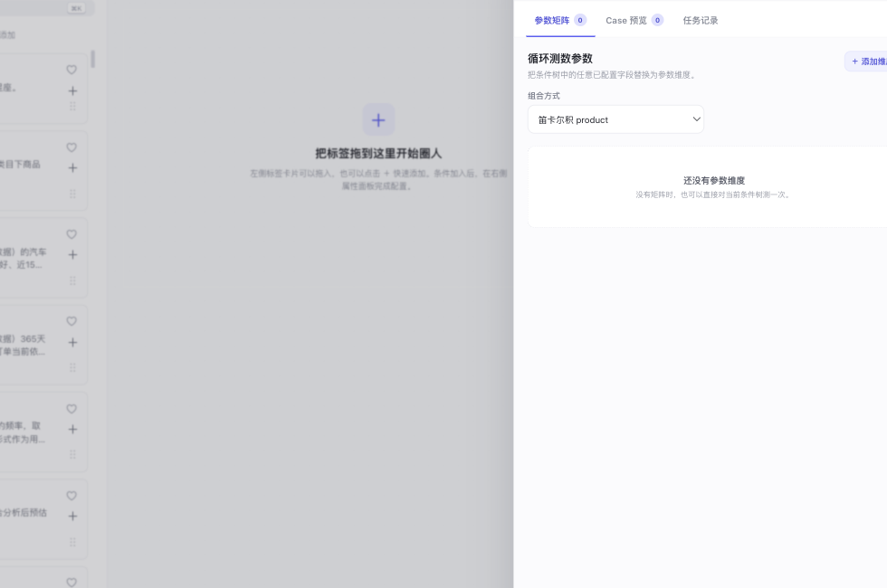The width and height of the screenshot is (887, 588).
Task: Switch to the 参数矩阵 tab
Action: click(x=560, y=20)
